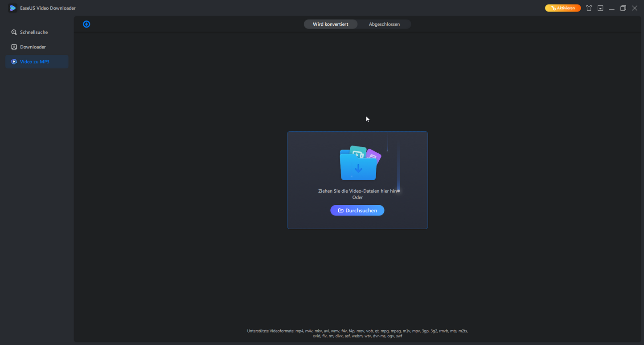This screenshot has width=644, height=345.
Task: Expand the title bar dropdown menu
Action: [600, 8]
